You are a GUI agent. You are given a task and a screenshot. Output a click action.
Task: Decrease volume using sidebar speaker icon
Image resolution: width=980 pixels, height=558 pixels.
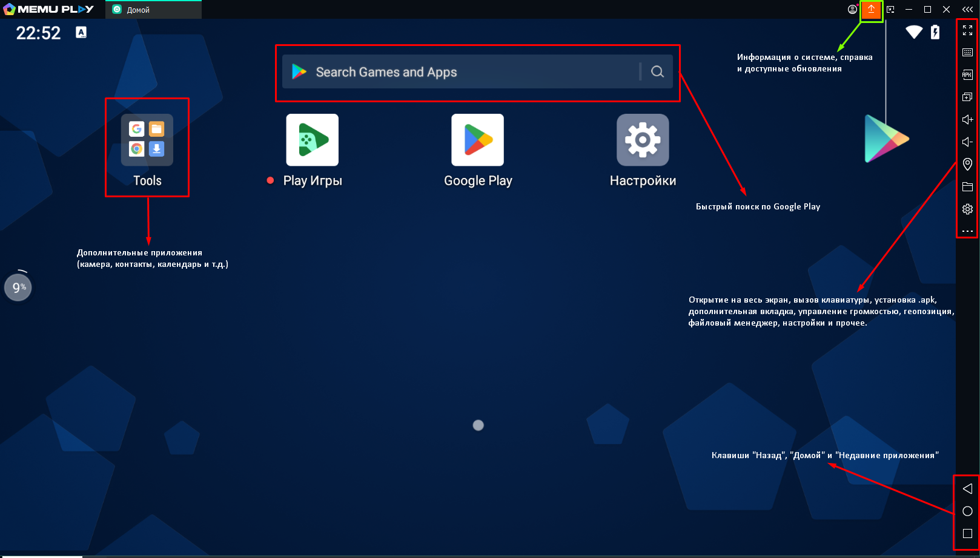967,142
